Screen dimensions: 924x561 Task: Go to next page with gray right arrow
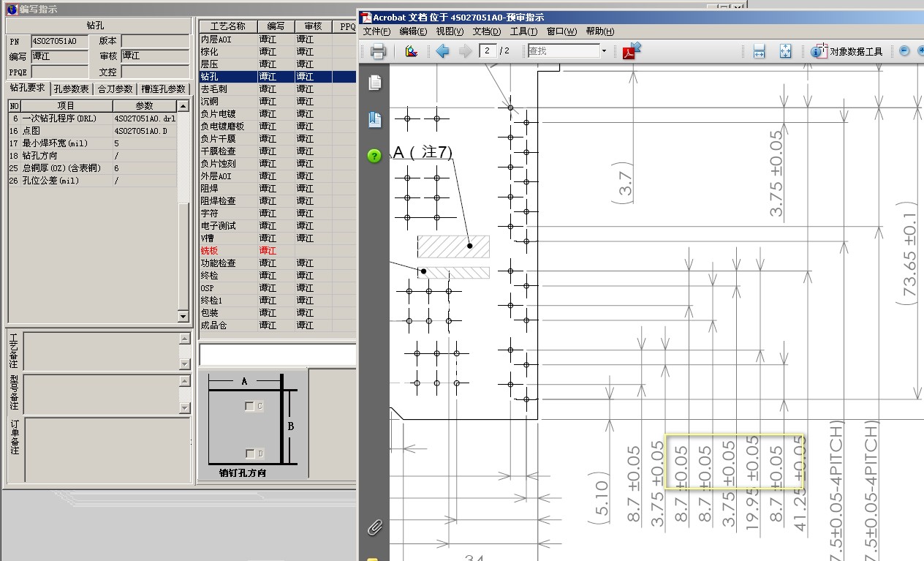click(465, 51)
